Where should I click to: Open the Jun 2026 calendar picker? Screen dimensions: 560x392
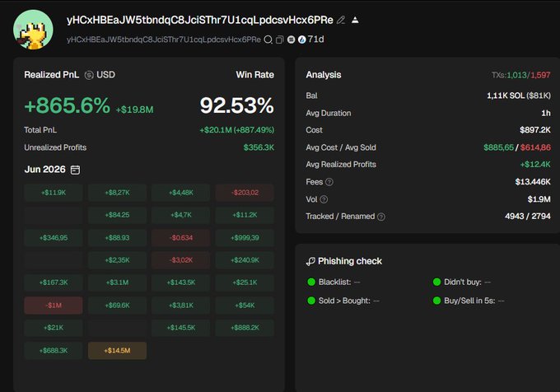(x=75, y=170)
